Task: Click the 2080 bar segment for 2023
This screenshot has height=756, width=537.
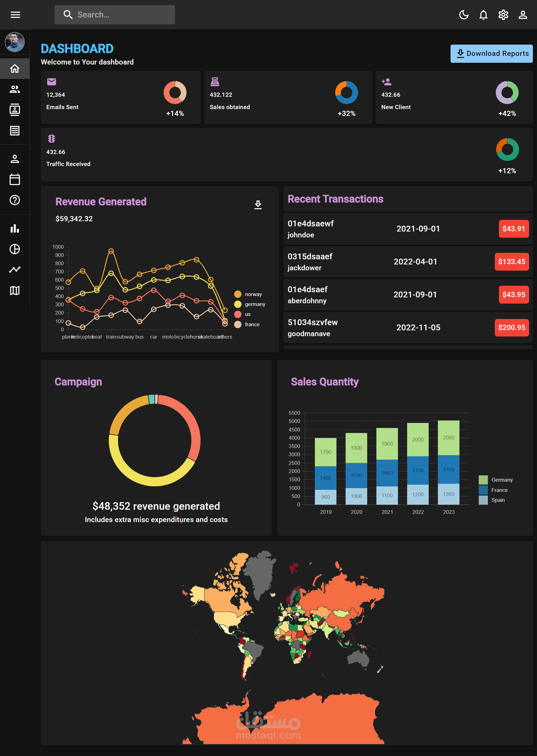Action: coord(448,438)
